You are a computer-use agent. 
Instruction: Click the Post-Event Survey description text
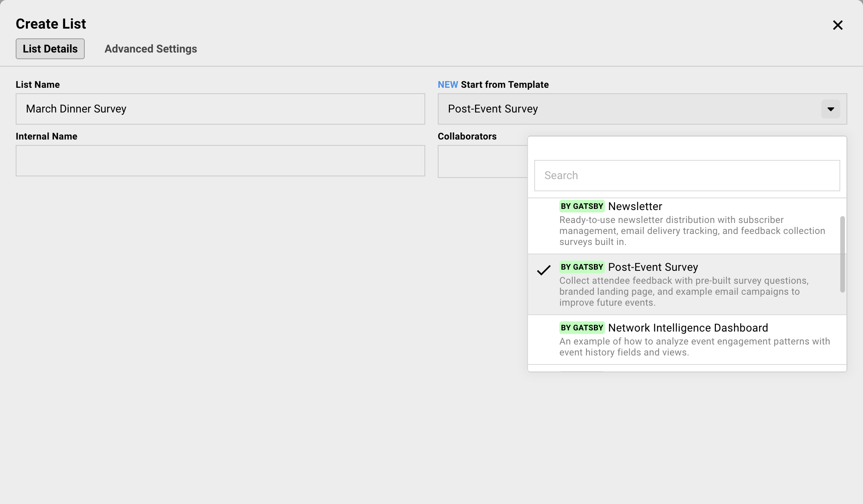(683, 291)
